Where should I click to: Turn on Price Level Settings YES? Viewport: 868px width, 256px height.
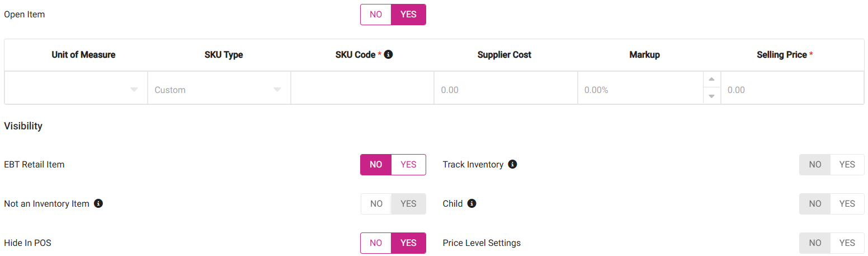847,243
